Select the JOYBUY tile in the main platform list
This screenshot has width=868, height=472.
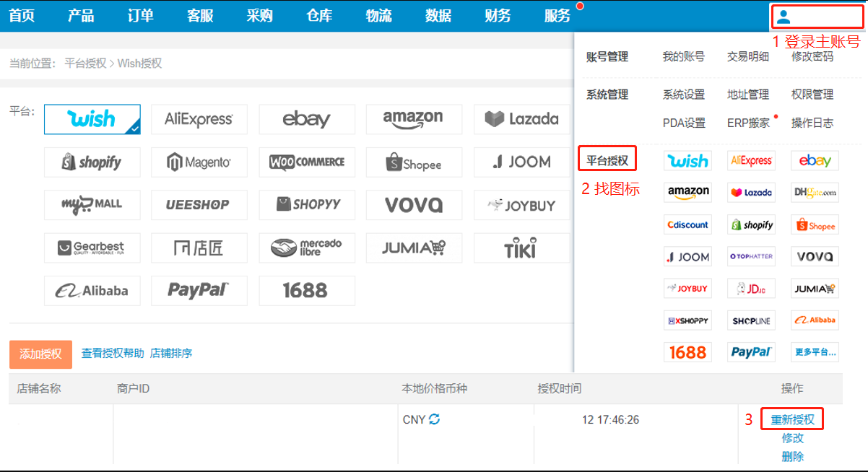click(x=522, y=205)
